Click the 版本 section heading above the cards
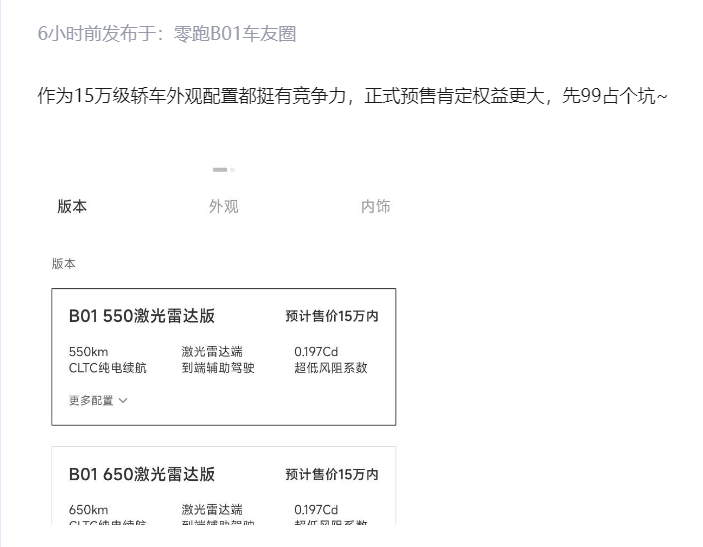703x547 pixels. click(64, 264)
